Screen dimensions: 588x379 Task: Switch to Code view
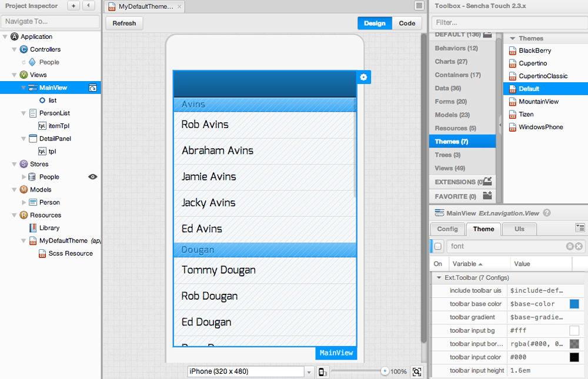407,24
